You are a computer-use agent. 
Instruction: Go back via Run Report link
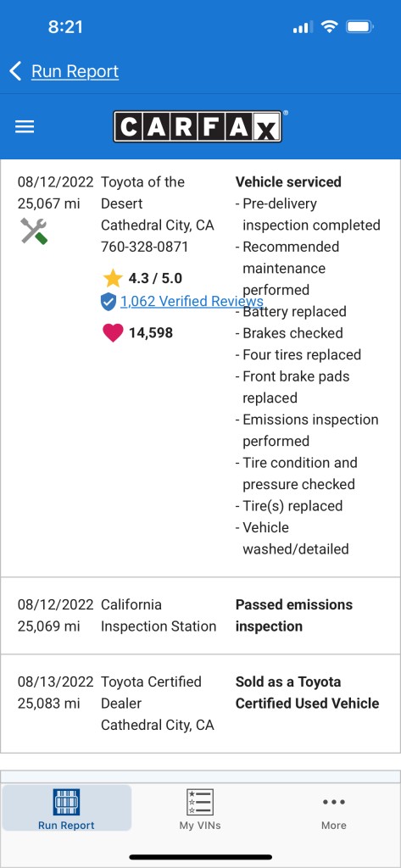(75, 71)
